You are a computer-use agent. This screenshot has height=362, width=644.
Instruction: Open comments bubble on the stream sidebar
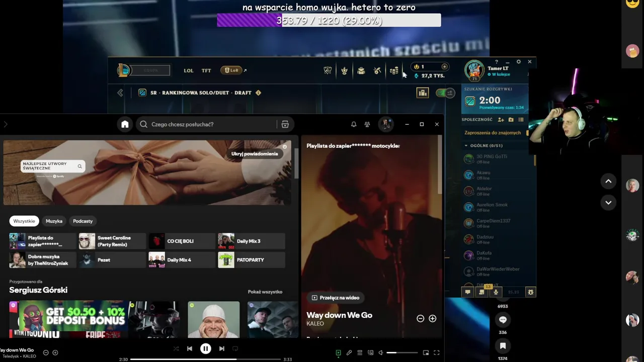503,320
